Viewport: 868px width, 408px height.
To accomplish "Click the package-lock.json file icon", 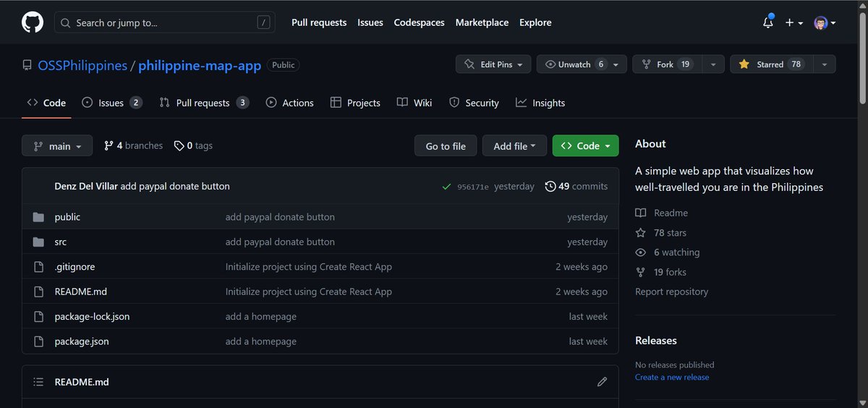I will click(x=39, y=316).
